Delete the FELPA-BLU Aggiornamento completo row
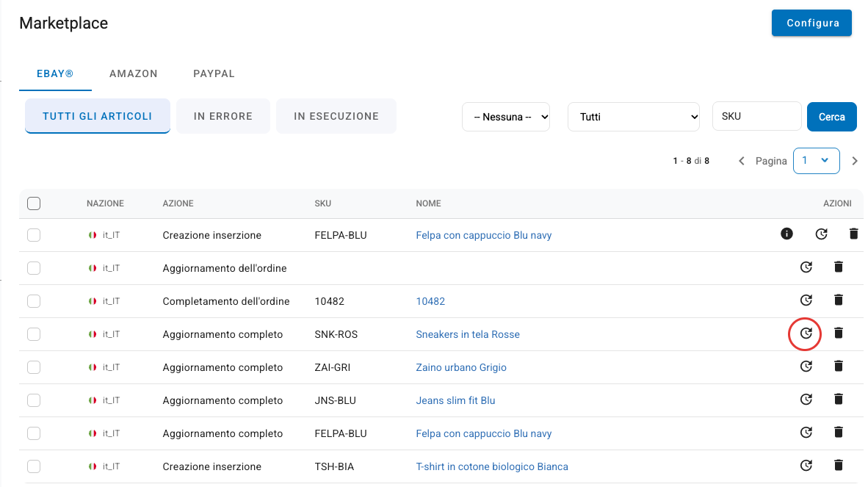The image size is (868, 487). click(x=839, y=433)
